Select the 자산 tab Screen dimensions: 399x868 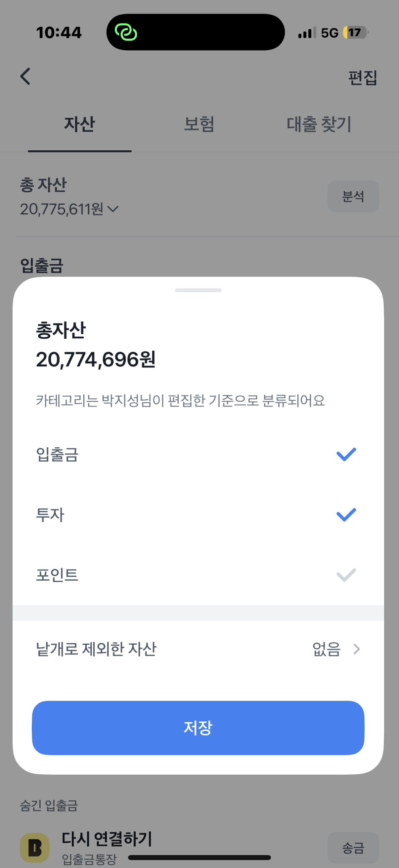click(79, 124)
